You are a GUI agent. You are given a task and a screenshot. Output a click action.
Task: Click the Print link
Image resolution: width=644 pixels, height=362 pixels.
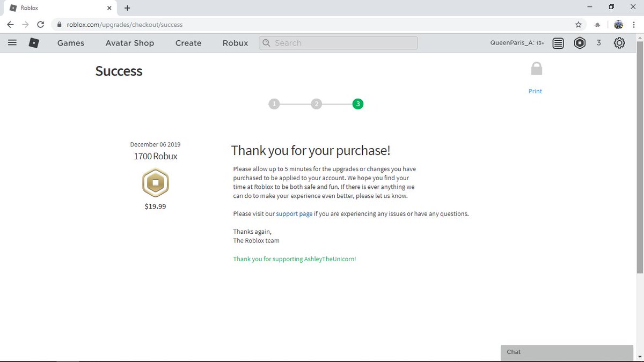pos(535,91)
